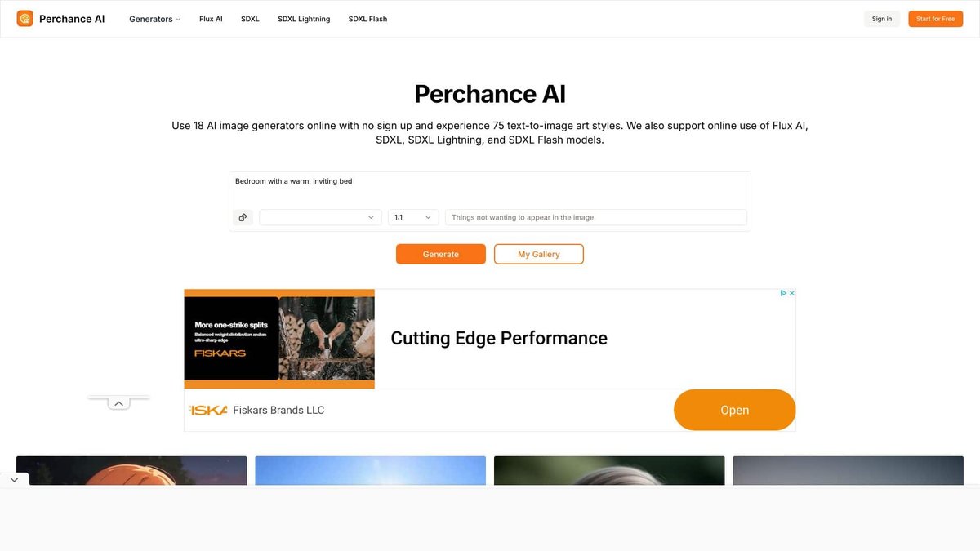The height and width of the screenshot is (551, 980).
Task: Open the 1:1 aspect ratio dropdown
Action: [412, 216]
